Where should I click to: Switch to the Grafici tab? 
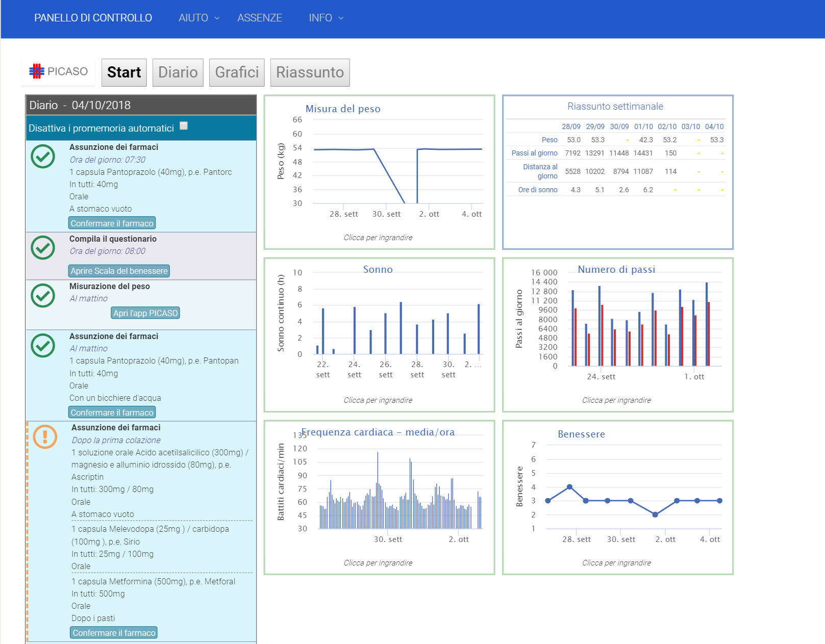(x=237, y=72)
